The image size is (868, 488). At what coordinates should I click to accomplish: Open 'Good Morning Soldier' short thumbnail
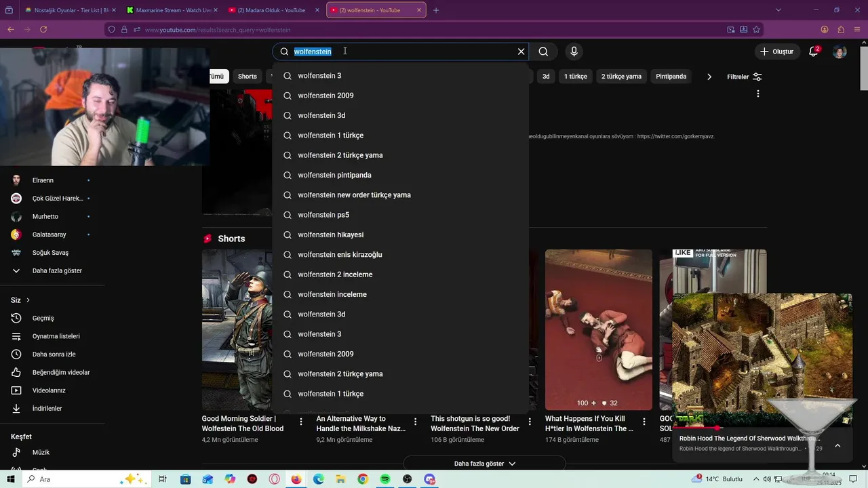point(237,329)
